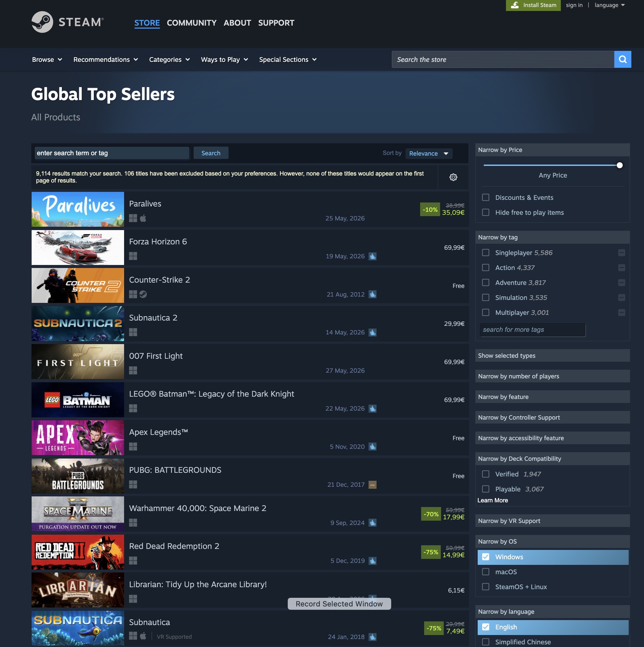Expand Show selected types section
644x647 pixels.
tap(553, 356)
